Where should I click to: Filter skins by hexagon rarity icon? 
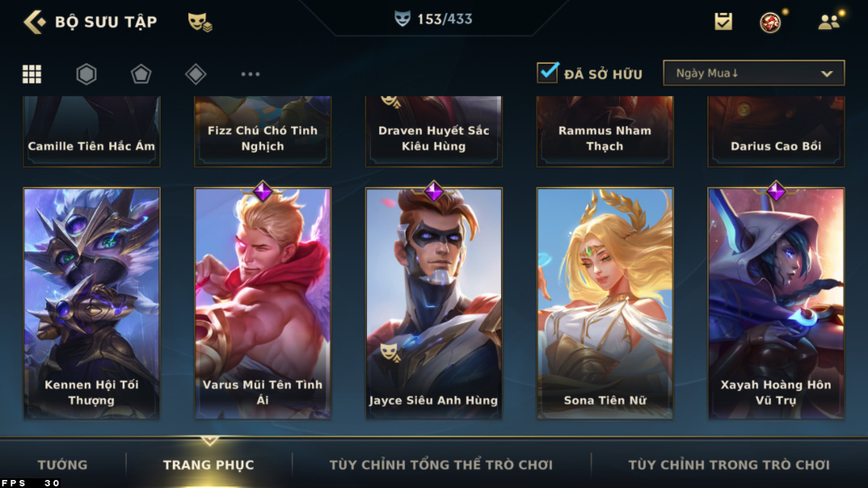[86, 74]
